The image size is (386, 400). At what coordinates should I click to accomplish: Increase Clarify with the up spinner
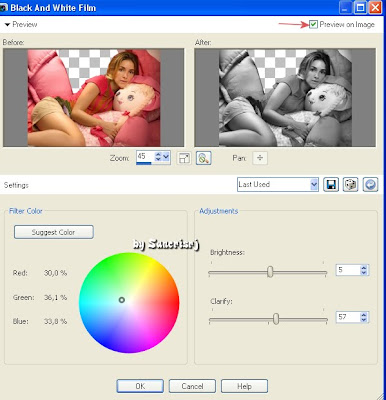364,314
